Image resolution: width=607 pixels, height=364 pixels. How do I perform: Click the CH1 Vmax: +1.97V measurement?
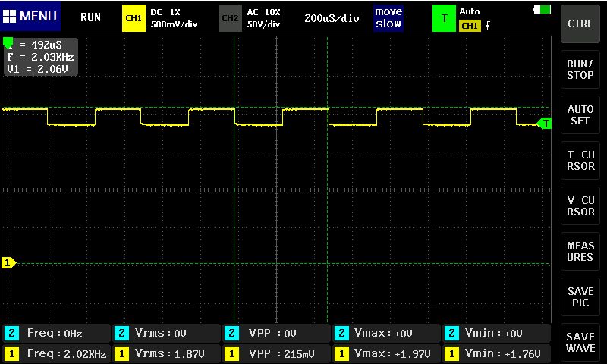pos(386,353)
